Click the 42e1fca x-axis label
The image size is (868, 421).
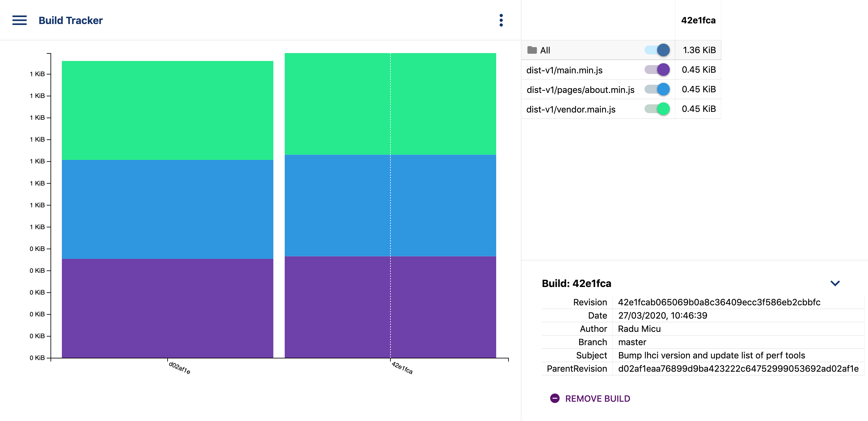[402, 368]
